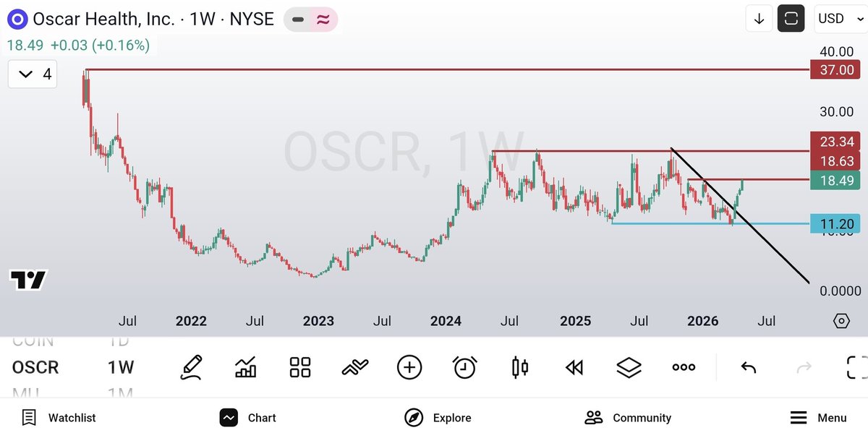Switch to the Chart tab

(248, 418)
